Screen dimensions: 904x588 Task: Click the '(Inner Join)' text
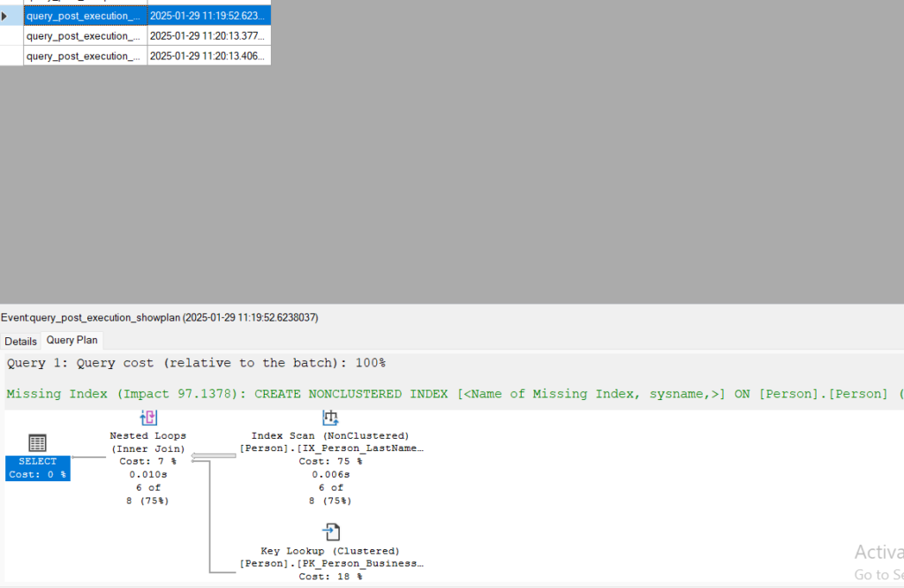click(148, 449)
